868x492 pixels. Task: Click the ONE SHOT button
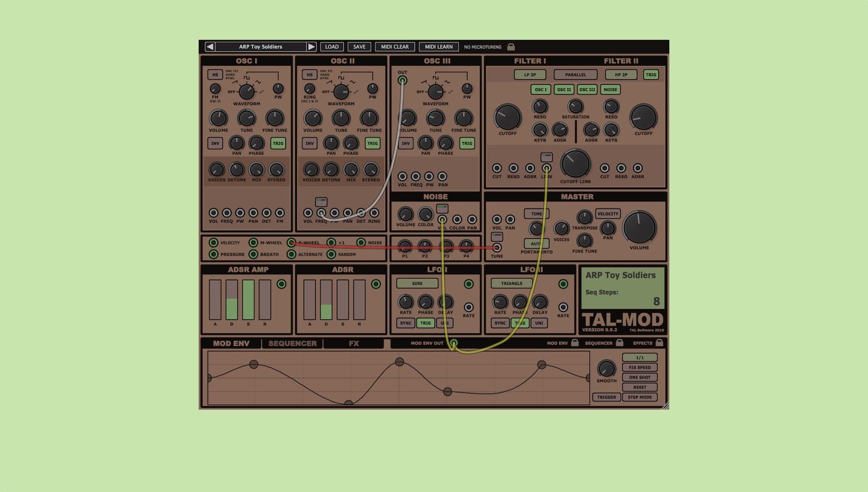640,377
